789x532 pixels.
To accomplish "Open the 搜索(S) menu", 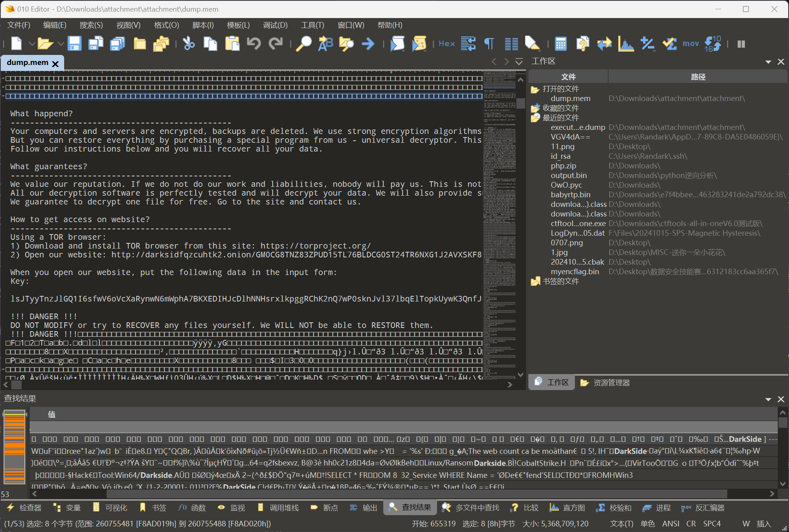I will tap(91, 25).
